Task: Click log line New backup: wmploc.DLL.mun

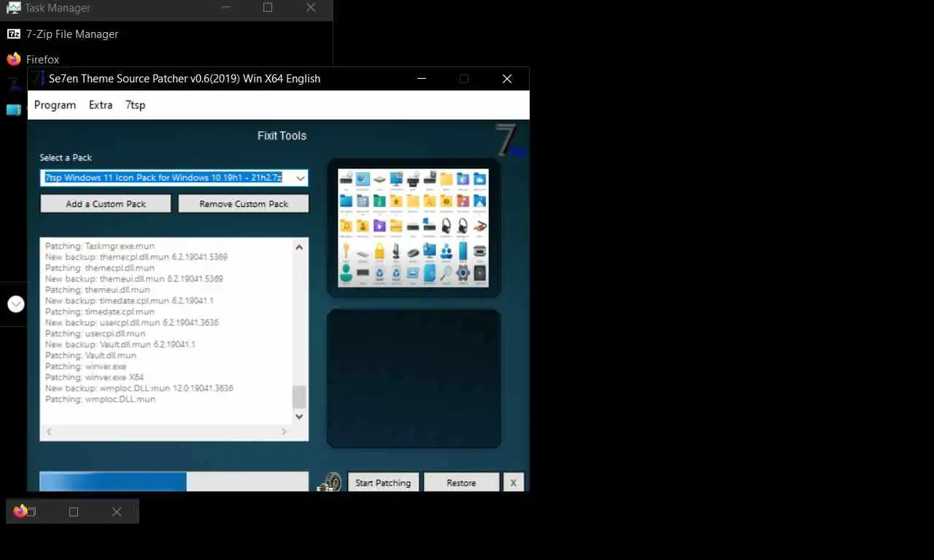Action: pos(139,388)
